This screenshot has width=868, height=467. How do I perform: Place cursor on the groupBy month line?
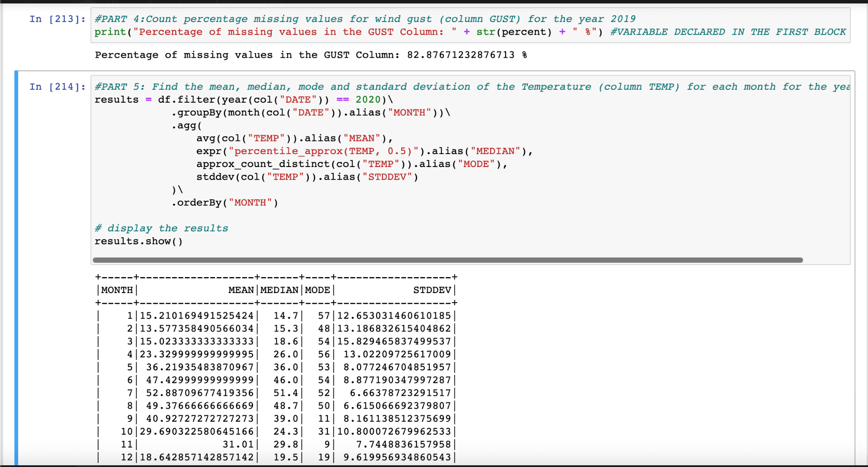(x=311, y=113)
